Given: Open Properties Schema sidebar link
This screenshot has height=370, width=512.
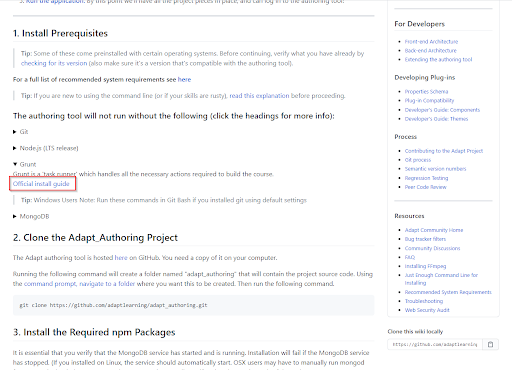Looking at the screenshot, I should point(426,92).
